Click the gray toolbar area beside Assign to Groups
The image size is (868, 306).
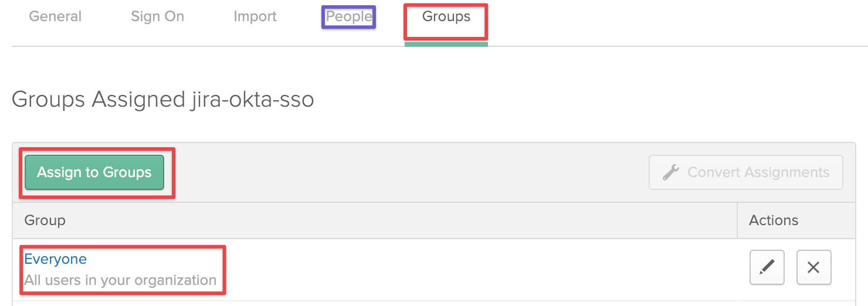click(x=411, y=172)
